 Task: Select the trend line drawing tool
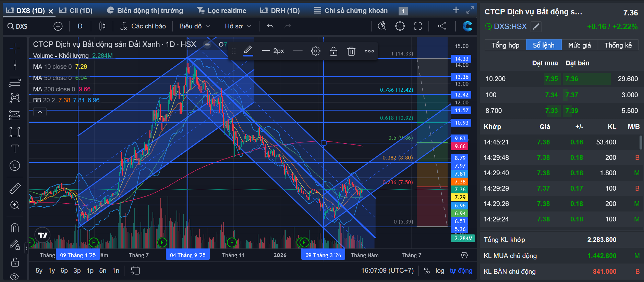pos(15,65)
